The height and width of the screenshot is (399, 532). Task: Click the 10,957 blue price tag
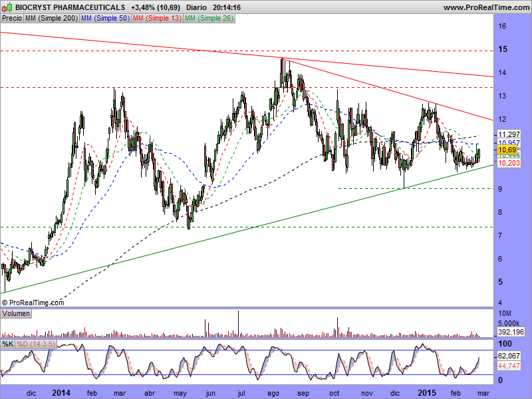(x=509, y=142)
